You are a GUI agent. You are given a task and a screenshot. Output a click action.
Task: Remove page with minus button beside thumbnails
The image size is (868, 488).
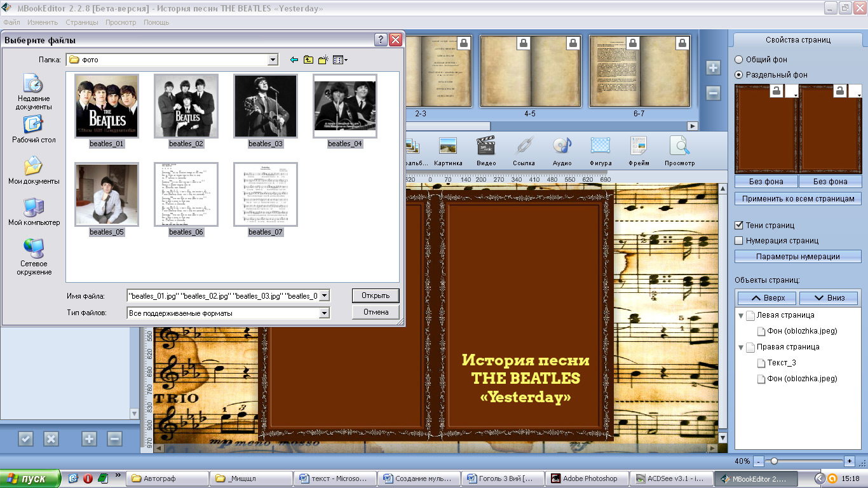click(713, 93)
